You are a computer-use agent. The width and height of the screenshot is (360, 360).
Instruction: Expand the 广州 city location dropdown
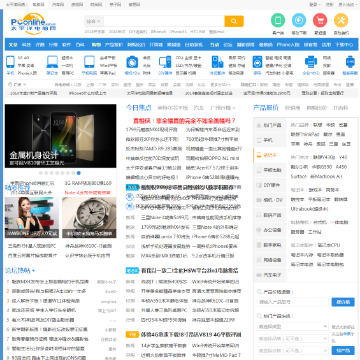point(17,85)
